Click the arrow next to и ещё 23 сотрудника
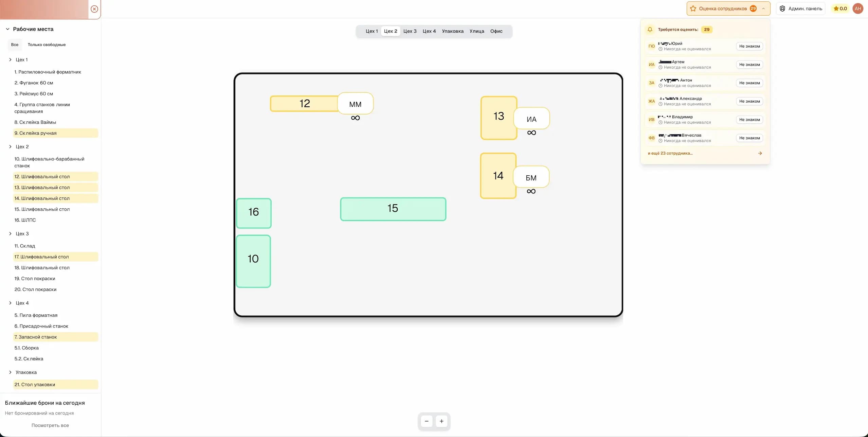The width and height of the screenshot is (868, 437). pyautogui.click(x=760, y=153)
